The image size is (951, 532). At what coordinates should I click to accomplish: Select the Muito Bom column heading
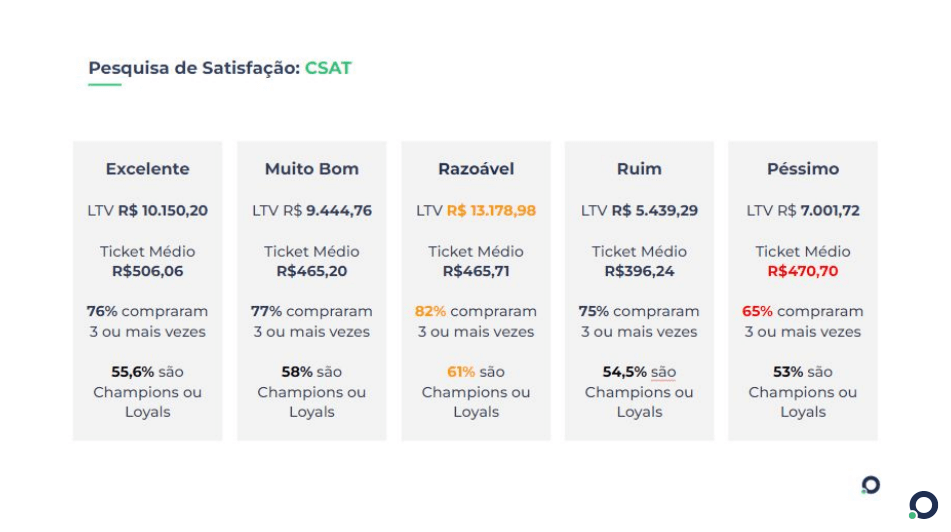[x=311, y=169]
